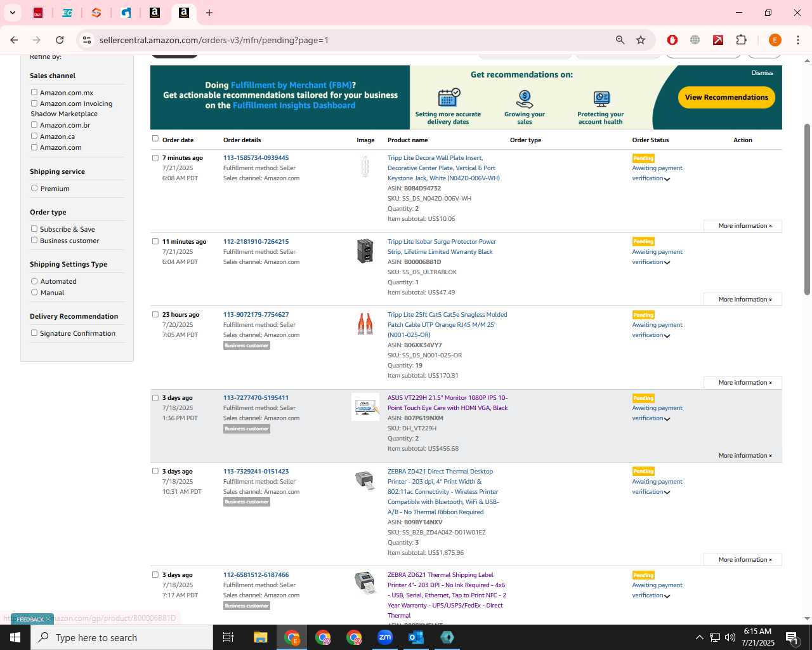
Task: Open the site information icon in address bar
Action: pyautogui.click(x=87, y=40)
